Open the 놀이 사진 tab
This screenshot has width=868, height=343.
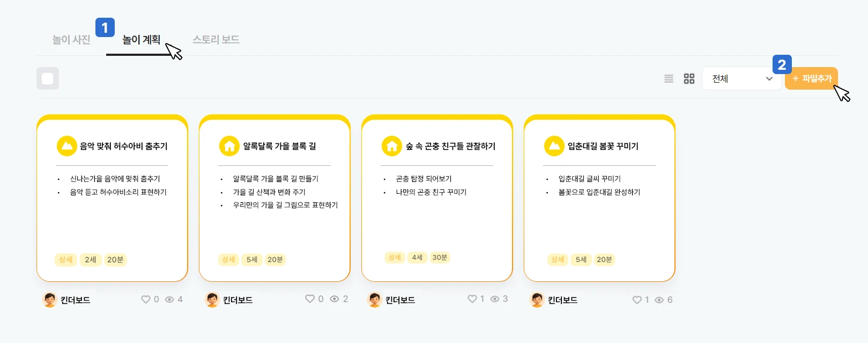click(71, 40)
